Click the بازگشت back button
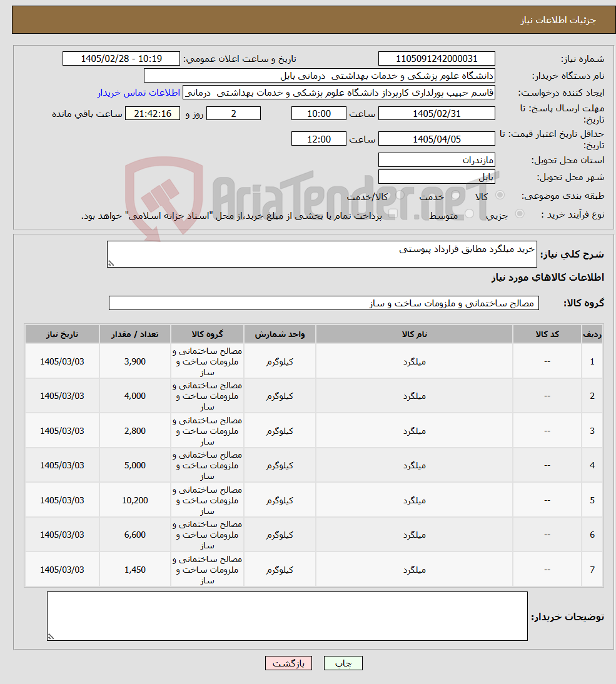Viewport: 616px width, 684px height. click(x=288, y=663)
